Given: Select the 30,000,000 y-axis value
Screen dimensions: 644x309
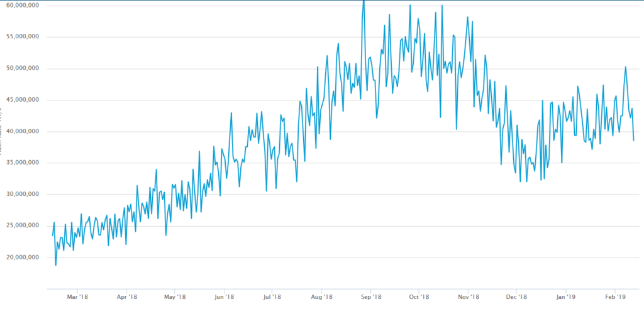Looking at the screenshot, I should coord(20,194).
